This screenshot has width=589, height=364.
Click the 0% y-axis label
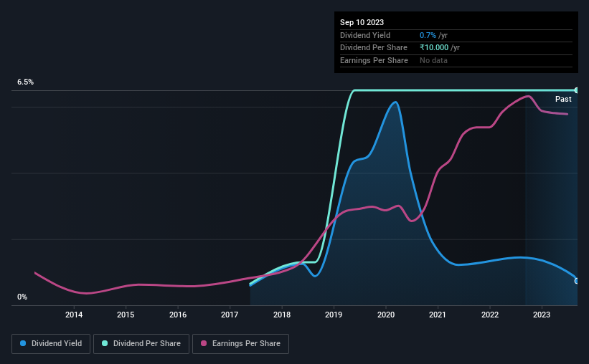point(22,297)
